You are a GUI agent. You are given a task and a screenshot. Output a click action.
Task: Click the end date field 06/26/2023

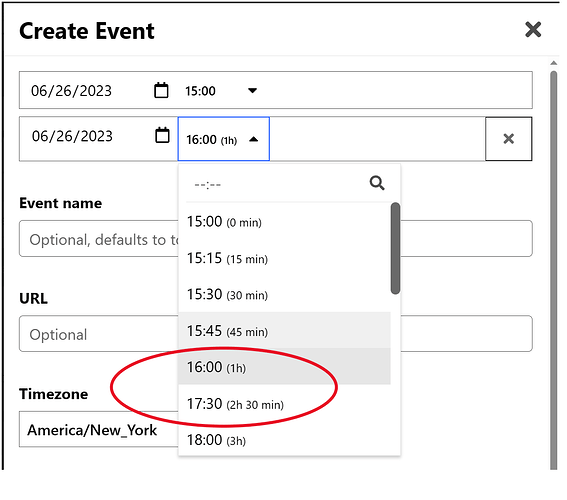[72, 136]
